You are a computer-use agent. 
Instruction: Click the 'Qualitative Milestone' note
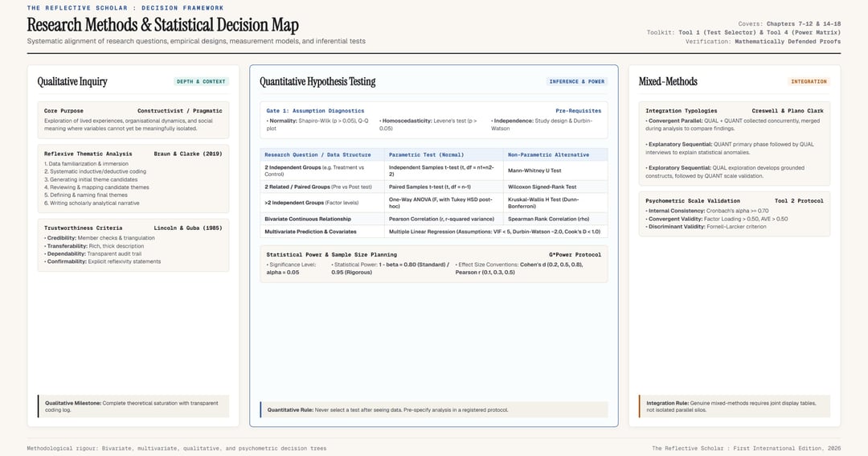[133, 407]
